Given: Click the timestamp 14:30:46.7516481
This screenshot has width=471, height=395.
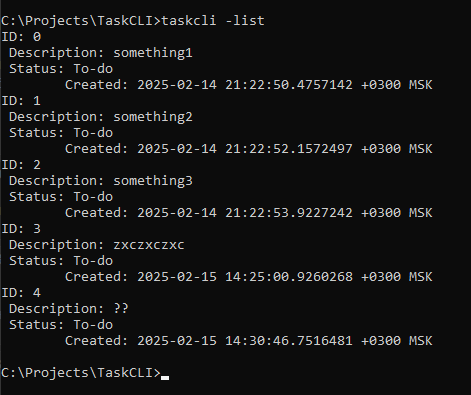Looking at the screenshot, I should click(289, 341).
